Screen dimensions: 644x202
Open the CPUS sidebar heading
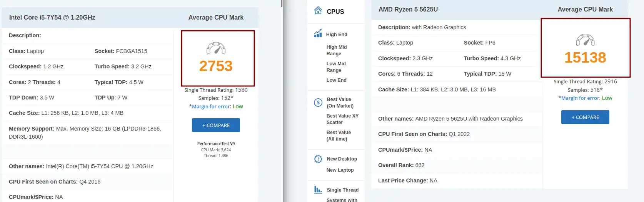(x=335, y=12)
